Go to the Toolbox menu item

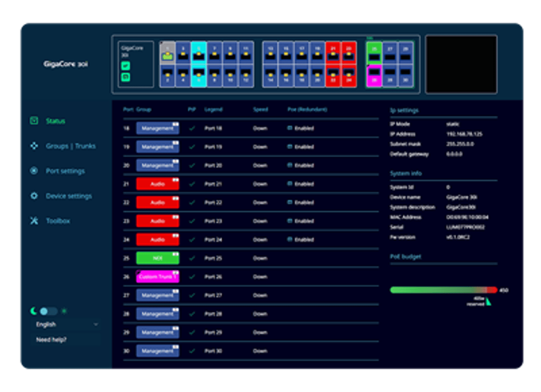[x=58, y=221]
